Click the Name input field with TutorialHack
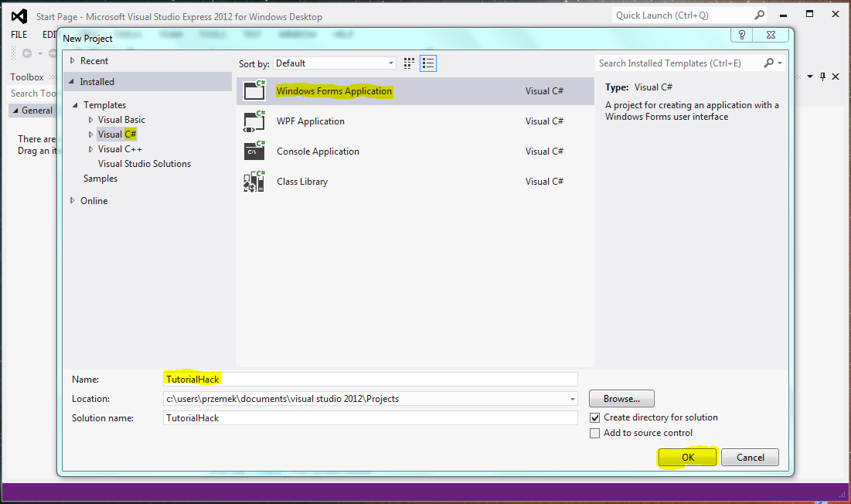 click(x=370, y=380)
